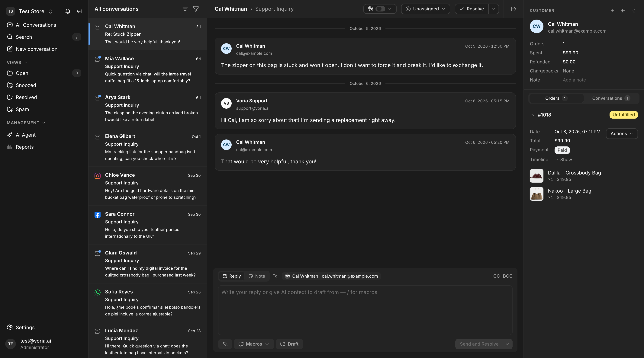Click the email icon on Elena Gilbert row
644x358 pixels.
[98, 137]
